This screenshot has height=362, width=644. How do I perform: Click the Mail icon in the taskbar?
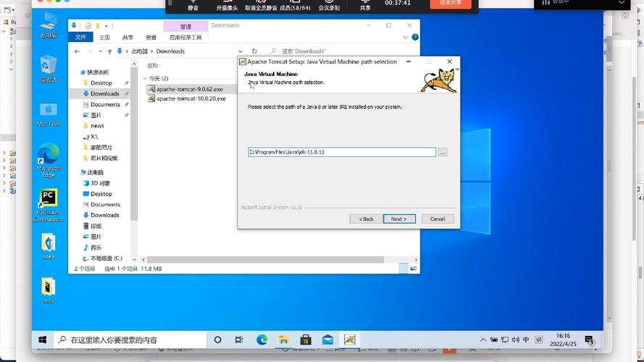click(x=327, y=340)
